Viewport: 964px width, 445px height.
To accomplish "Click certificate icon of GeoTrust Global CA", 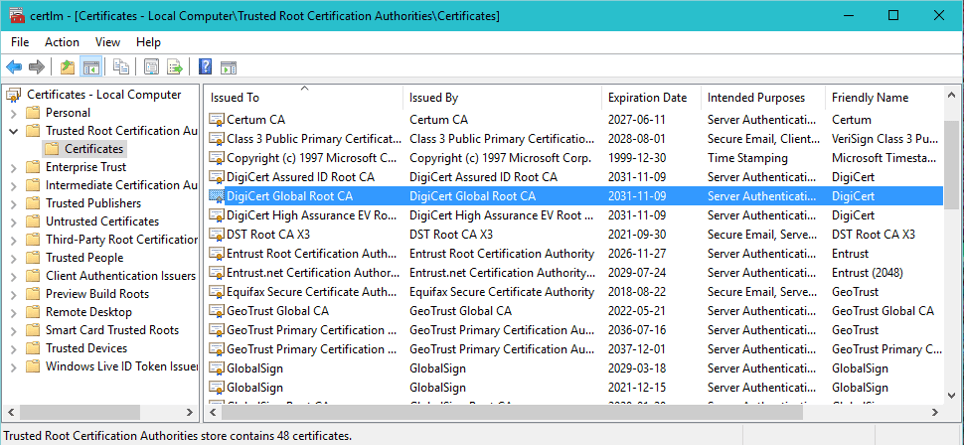I will click(216, 311).
